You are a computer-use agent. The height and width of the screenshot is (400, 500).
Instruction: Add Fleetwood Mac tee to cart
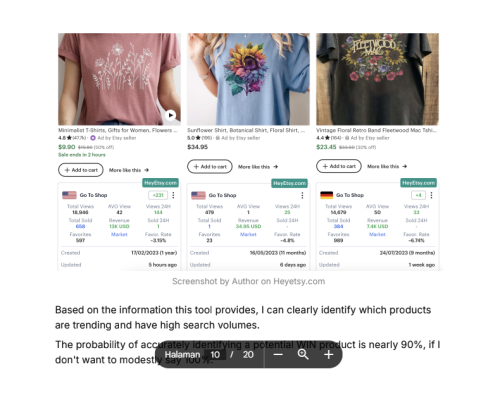pyautogui.click(x=339, y=166)
